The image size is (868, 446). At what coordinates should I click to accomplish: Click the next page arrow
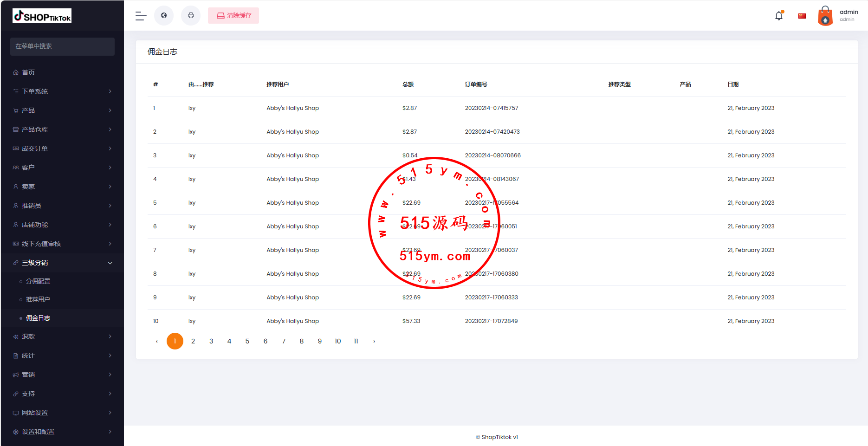coord(374,341)
